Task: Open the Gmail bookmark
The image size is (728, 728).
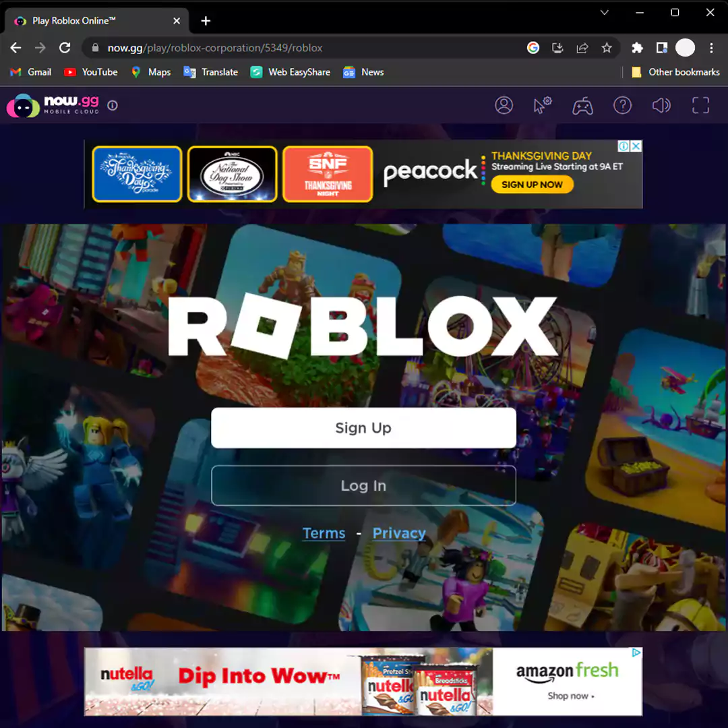Action: (31, 72)
